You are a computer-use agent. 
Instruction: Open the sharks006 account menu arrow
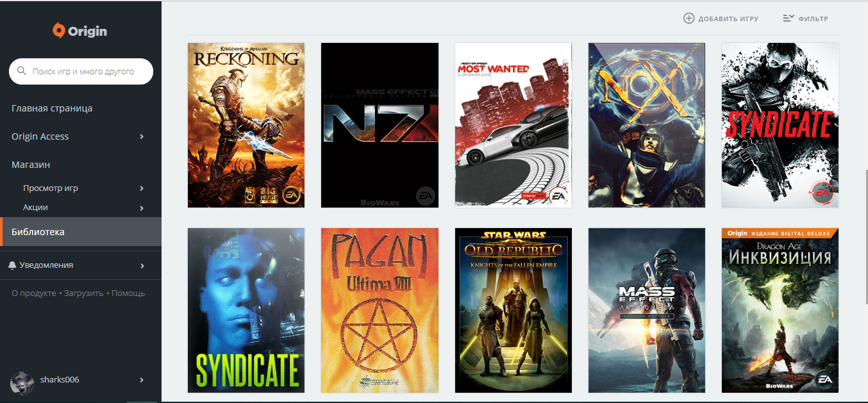[x=142, y=380]
